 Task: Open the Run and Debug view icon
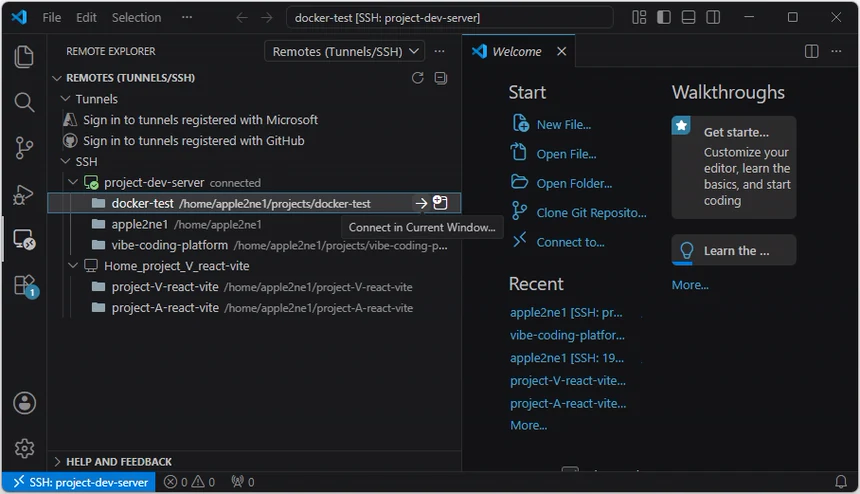tap(24, 194)
